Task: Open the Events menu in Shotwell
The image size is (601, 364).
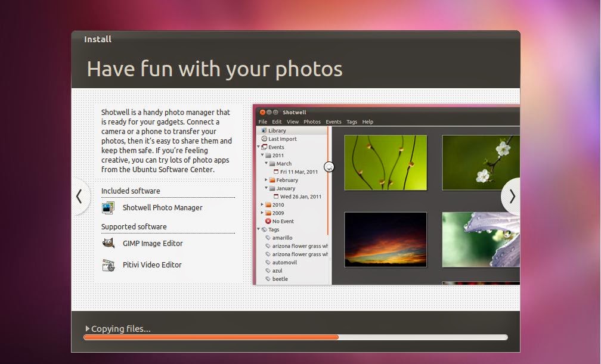Action: [333, 122]
